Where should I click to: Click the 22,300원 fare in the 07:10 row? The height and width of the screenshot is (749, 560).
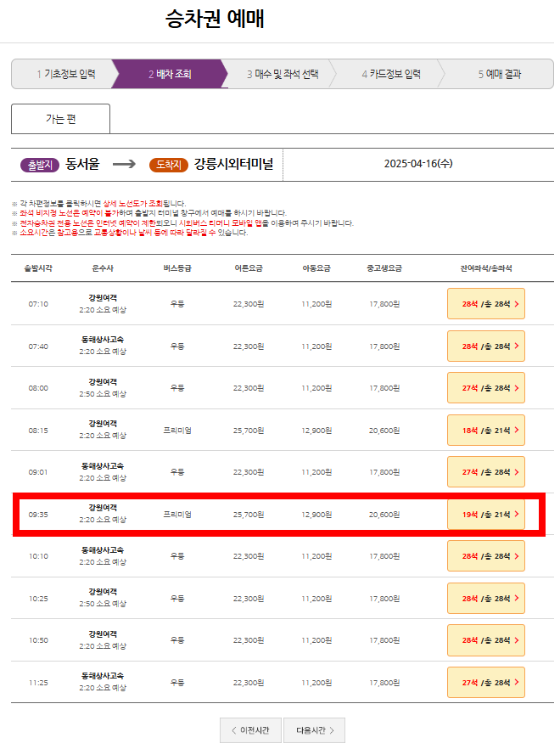249,304
